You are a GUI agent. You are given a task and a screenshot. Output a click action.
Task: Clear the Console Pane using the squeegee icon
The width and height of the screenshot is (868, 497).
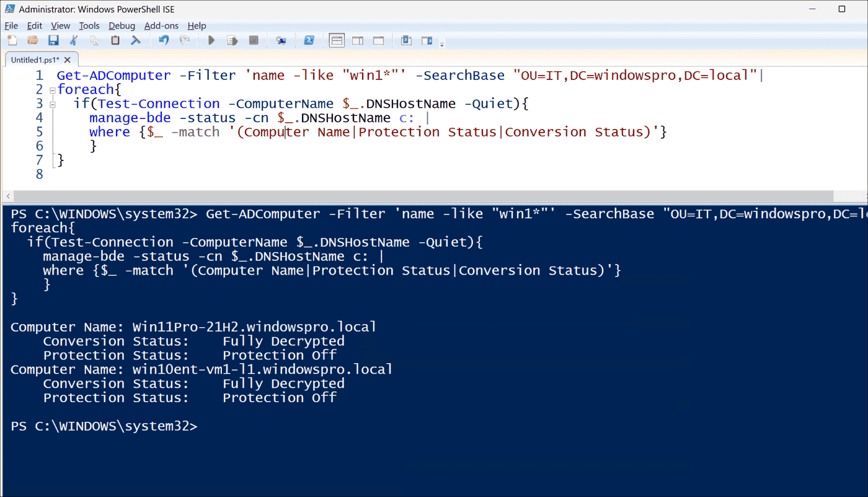pyautogui.click(x=136, y=40)
